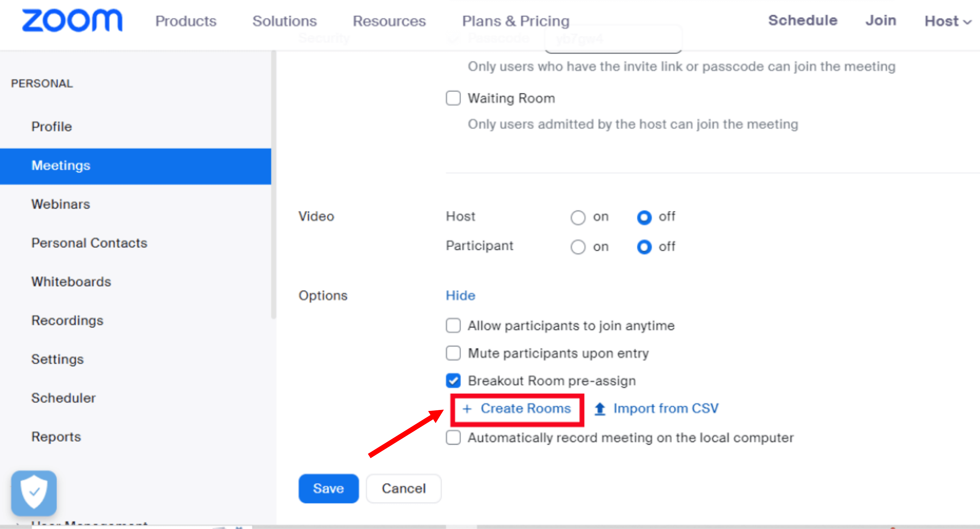
Task: Click the security shield icon bottom-left
Action: point(35,492)
